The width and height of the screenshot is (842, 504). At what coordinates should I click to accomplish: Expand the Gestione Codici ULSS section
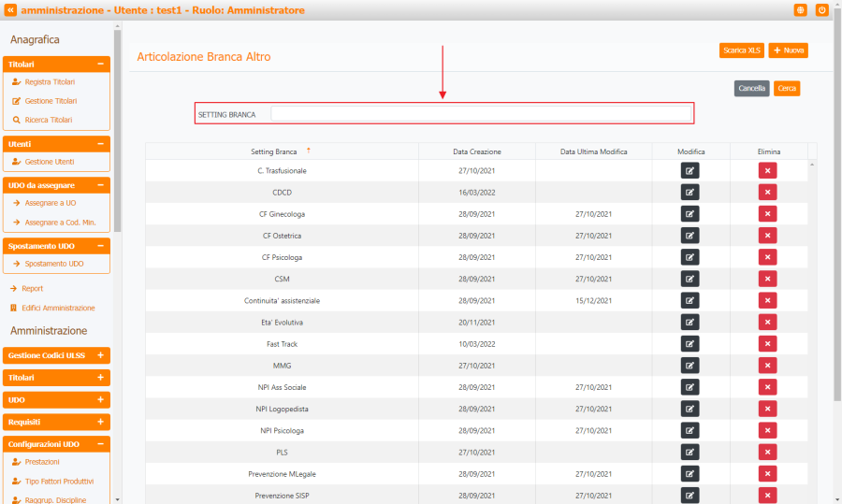[x=100, y=355]
